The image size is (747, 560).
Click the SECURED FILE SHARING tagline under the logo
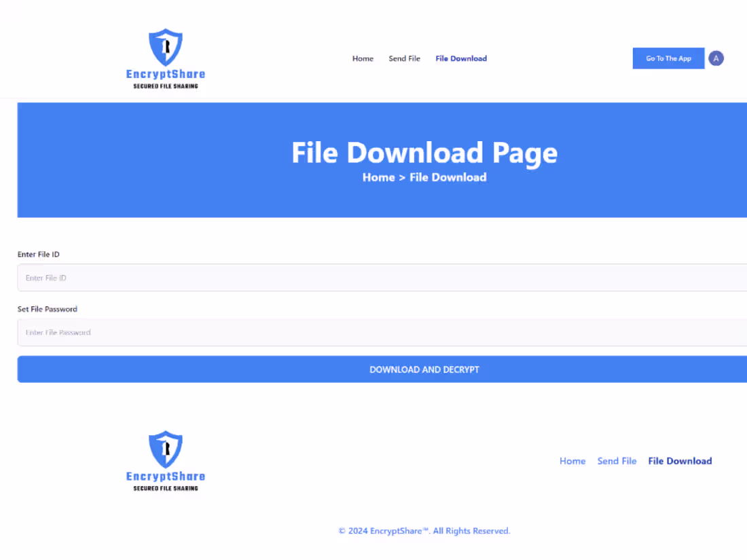(165, 87)
